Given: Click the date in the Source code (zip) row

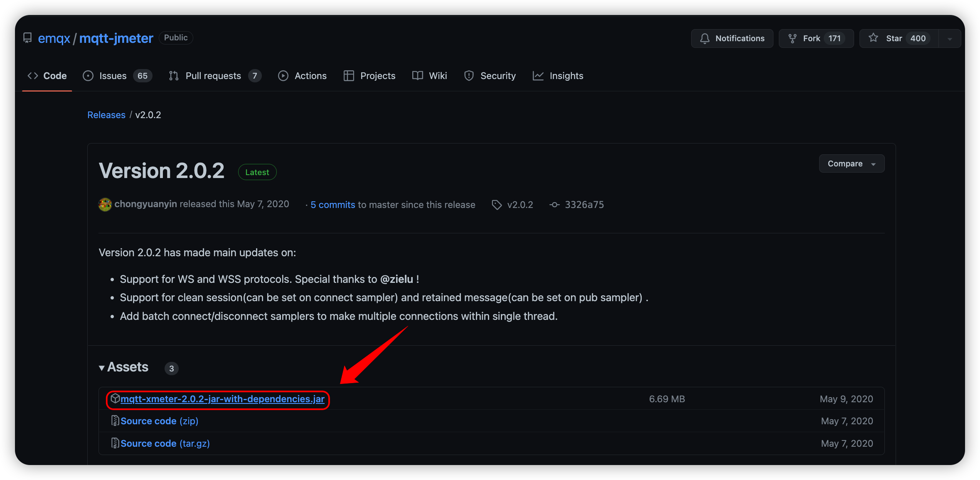Looking at the screenshot, I should [847, 421].
